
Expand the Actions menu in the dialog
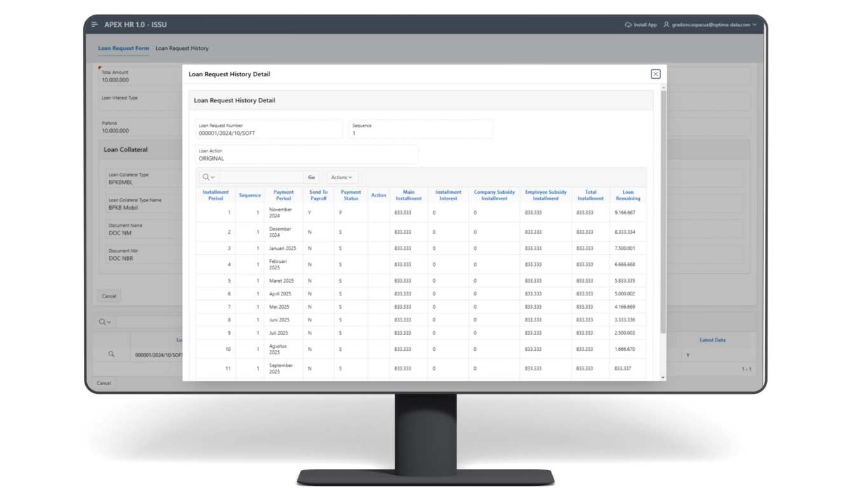[x=342, y=177]
